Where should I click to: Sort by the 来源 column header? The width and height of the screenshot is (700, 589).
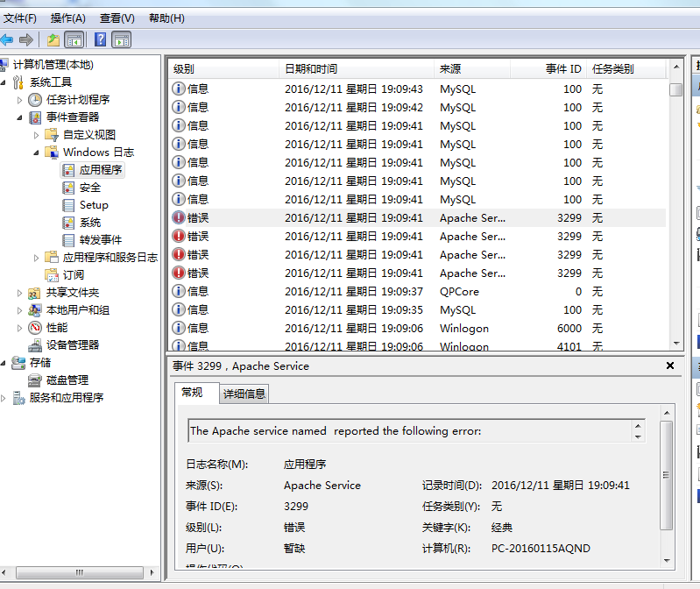click(472, 69)
